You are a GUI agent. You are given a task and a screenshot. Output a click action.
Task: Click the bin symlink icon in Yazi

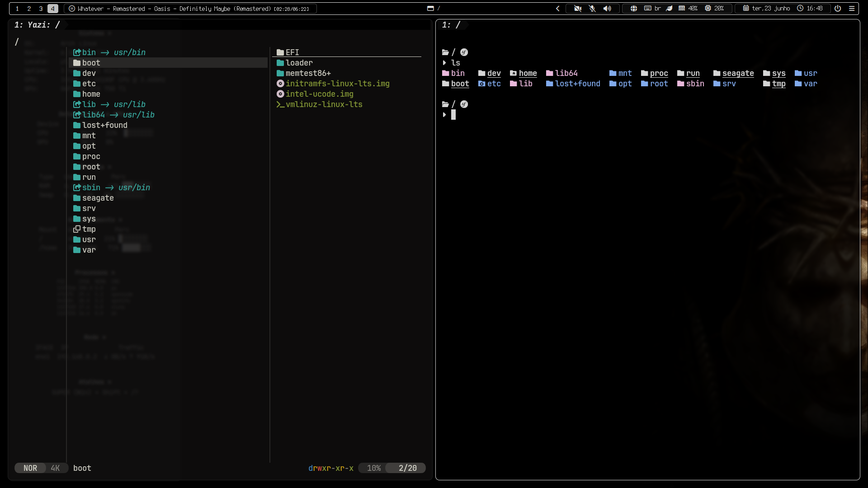pyautogui.click(x=77, y=52)
